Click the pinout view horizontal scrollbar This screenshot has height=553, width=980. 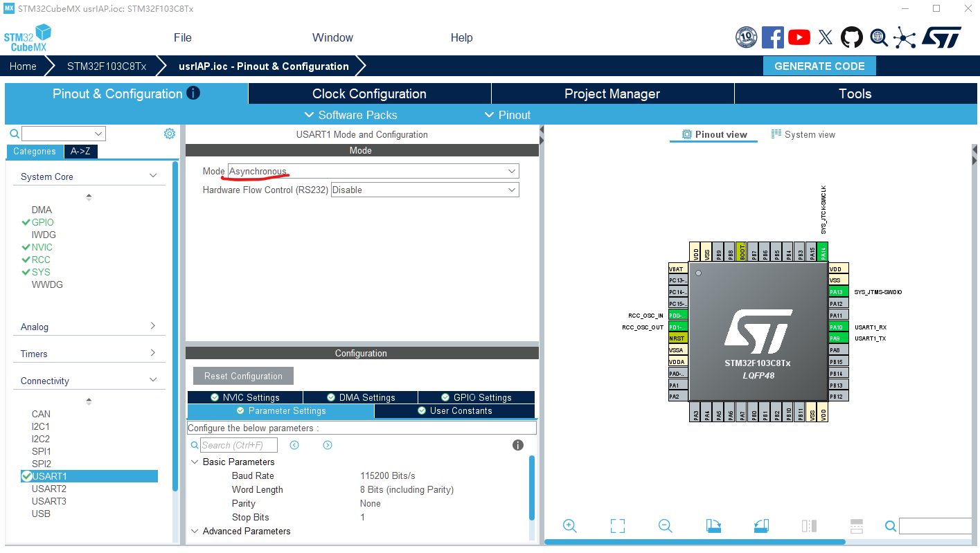695,542
